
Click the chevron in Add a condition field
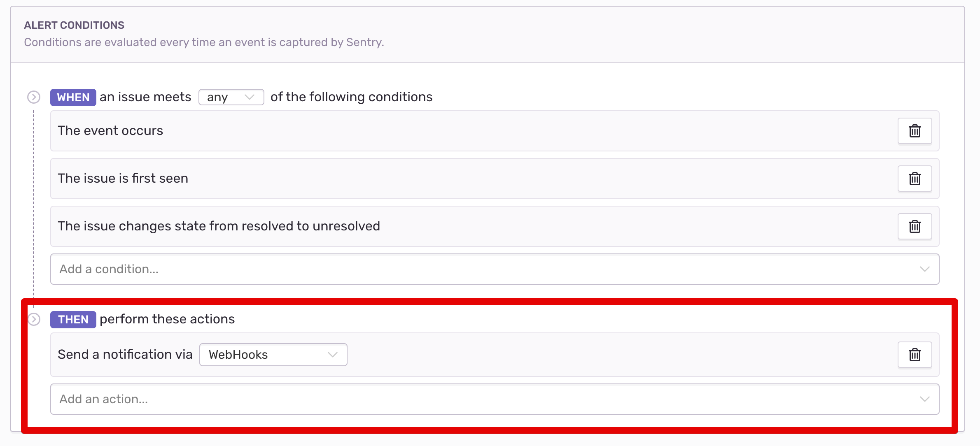pos(925,269)
